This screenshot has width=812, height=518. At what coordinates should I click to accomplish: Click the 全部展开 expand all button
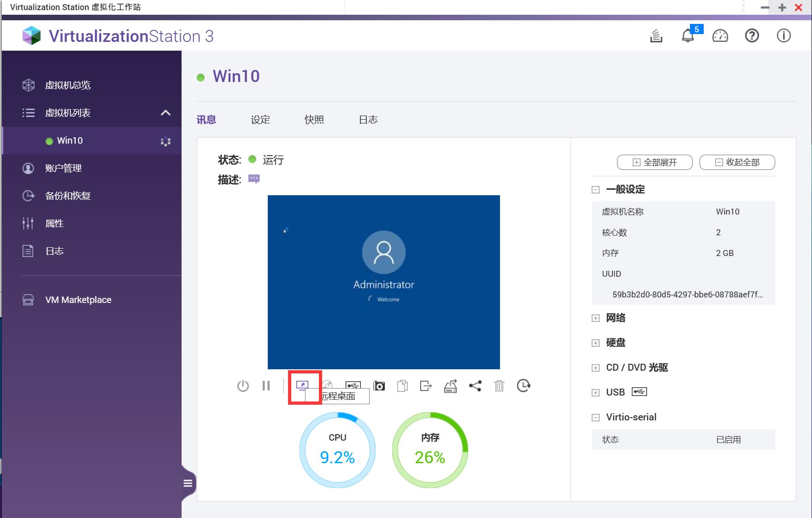click(654, 162)
